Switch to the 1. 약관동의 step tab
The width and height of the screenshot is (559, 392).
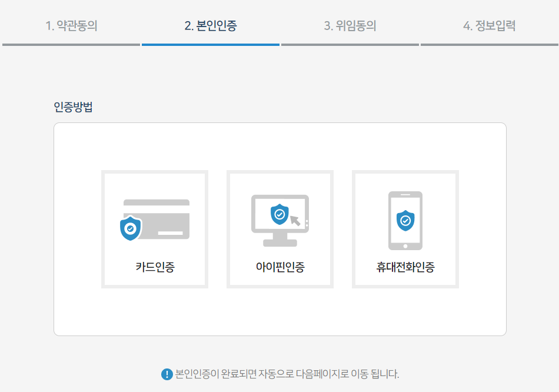point(70,26)
